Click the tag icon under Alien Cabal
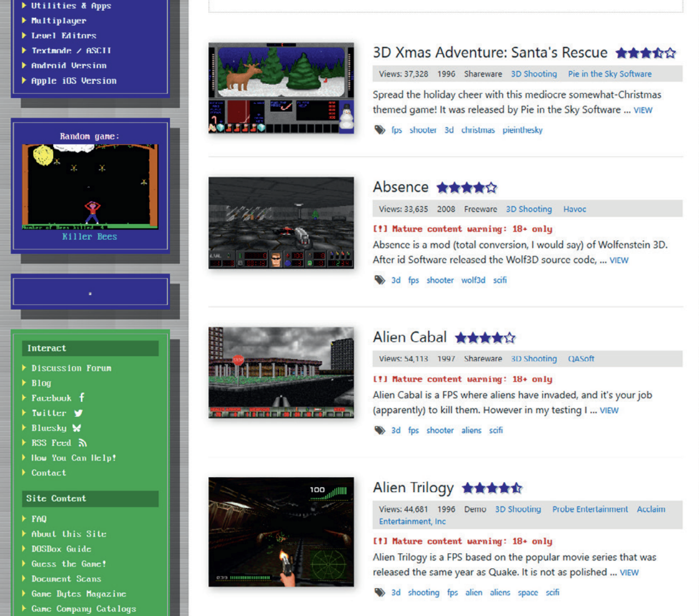 (x=380, y=430)
